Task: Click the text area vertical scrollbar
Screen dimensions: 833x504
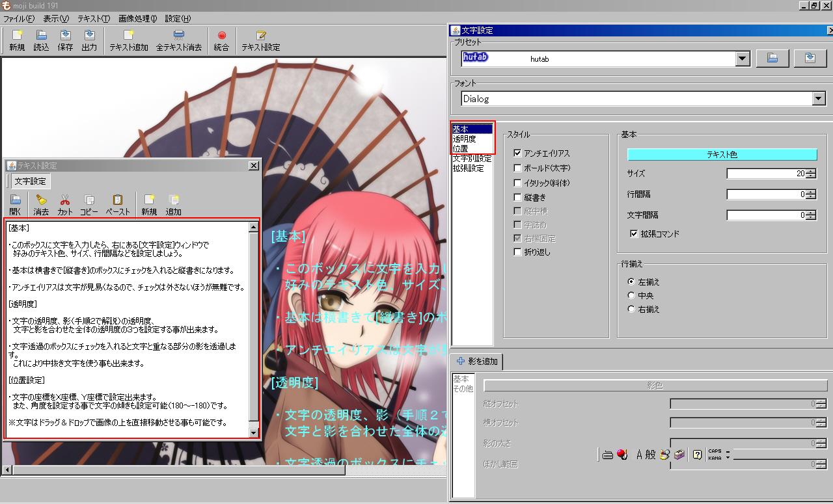Action: (x=253, y=330)
